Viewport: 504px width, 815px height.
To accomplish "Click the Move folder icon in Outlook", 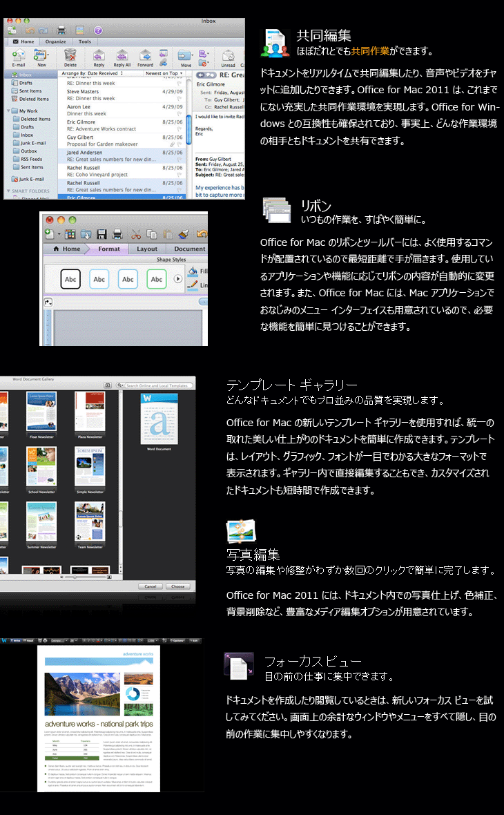I will tap(184, 55).
